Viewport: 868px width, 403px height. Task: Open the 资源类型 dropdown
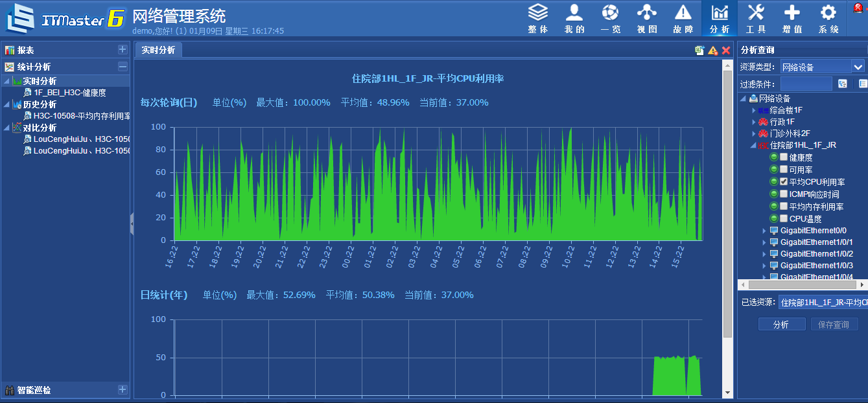click(858, 67)
